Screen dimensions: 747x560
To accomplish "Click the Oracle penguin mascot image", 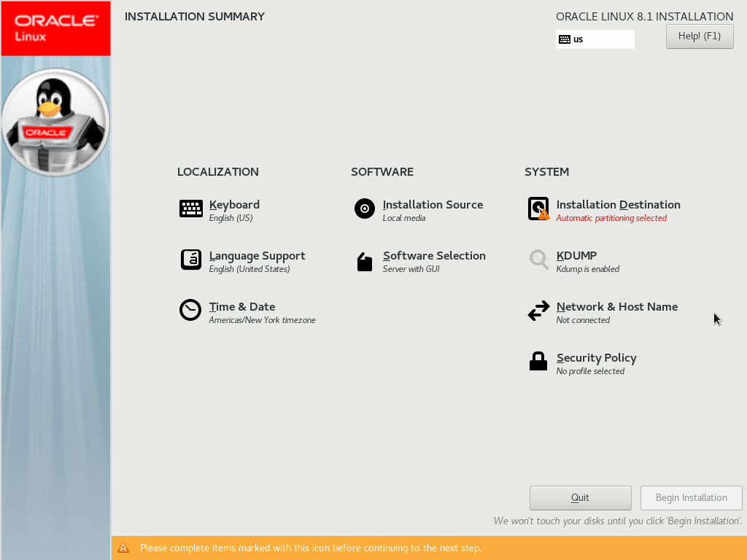I will point(55,122).
